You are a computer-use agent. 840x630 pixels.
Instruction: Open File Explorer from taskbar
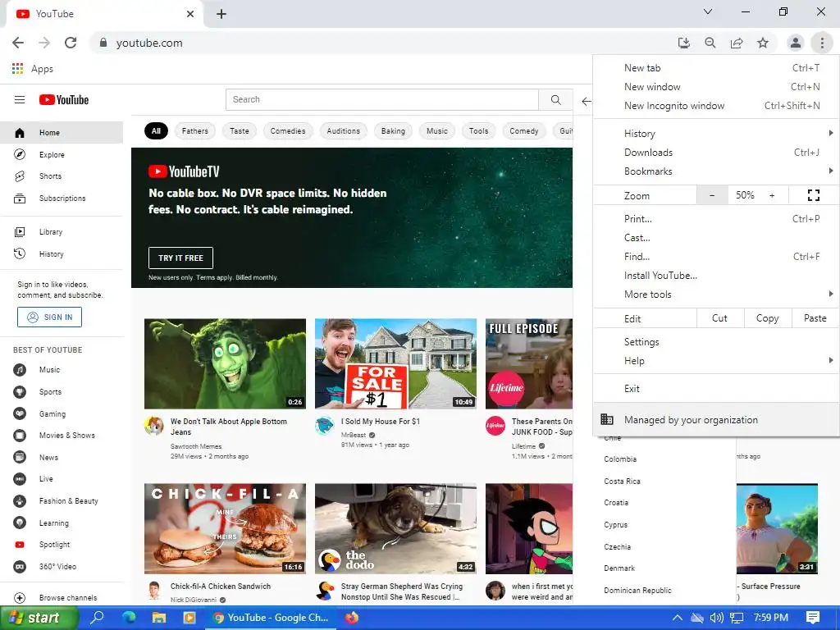tap(159, 618)
